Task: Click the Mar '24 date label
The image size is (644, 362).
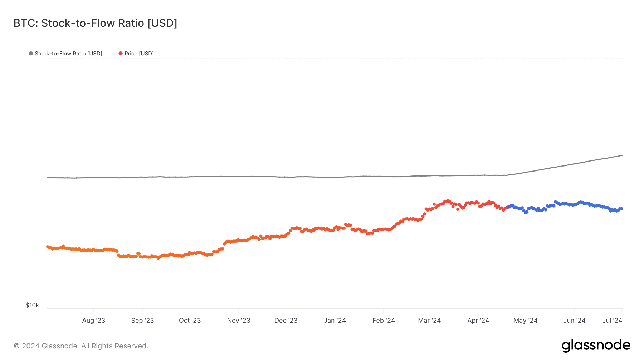Action: click(x=429, y=321)
